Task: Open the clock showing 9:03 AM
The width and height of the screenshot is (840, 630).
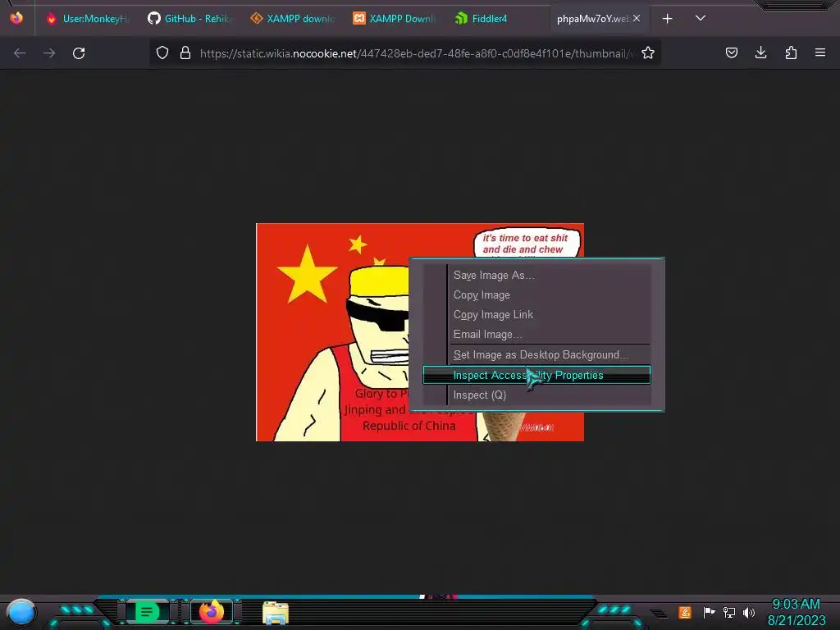Action: [797, 612]
